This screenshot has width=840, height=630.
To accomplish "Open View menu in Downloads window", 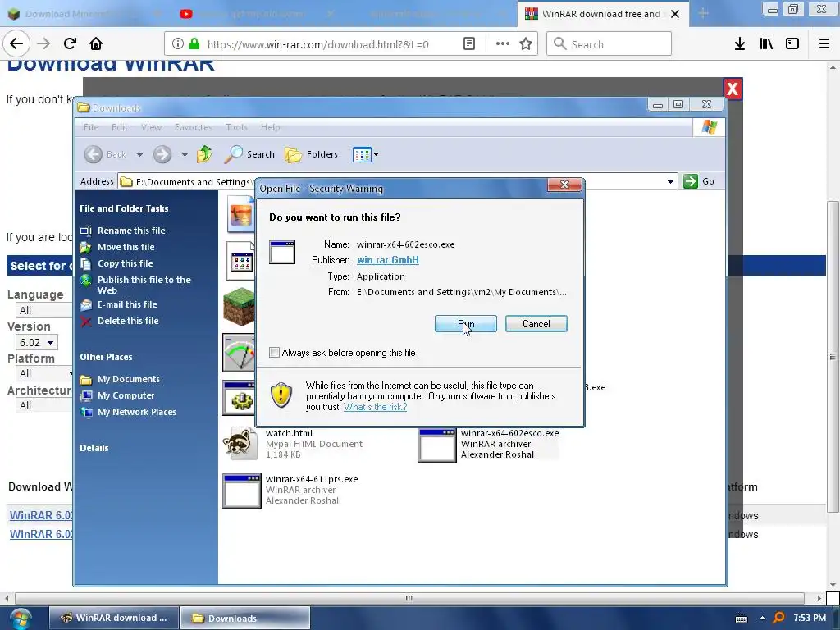I will click(x=151, y=127).
